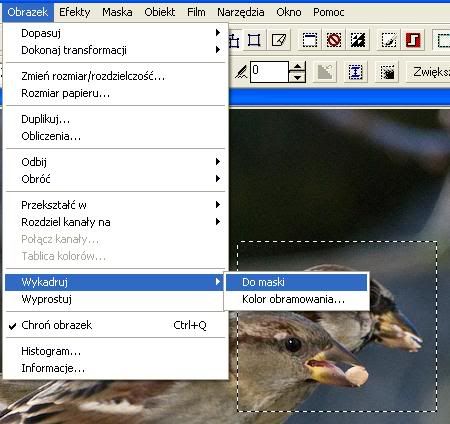Open the Okno menu

point(289,12)
